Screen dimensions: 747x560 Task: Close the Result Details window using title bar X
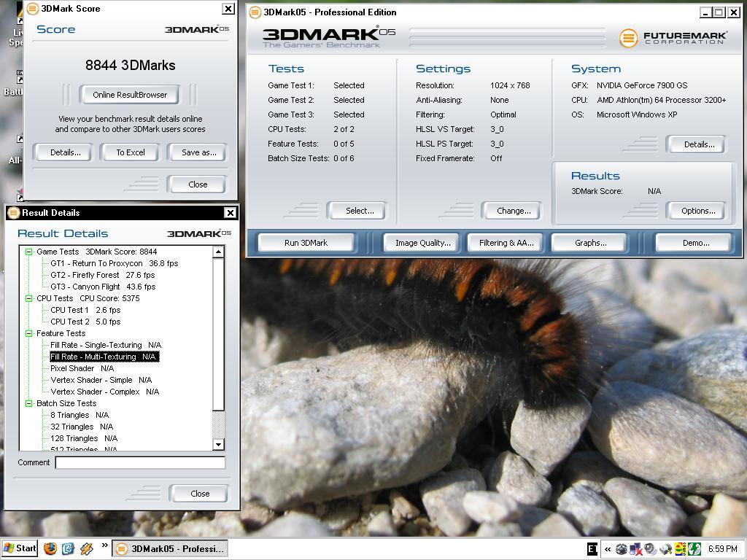click(230, 213)
